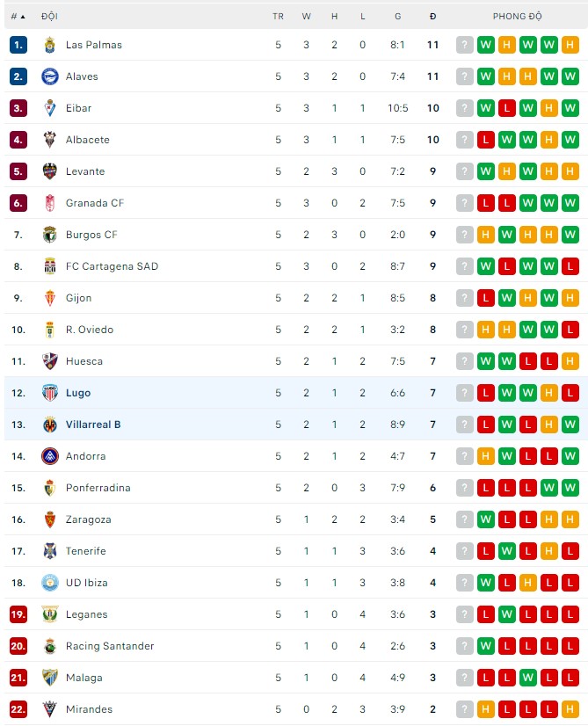Select the Malaga team logo
Image resolution: width=588 pixels, height=726 pixels.
(49, 678)
